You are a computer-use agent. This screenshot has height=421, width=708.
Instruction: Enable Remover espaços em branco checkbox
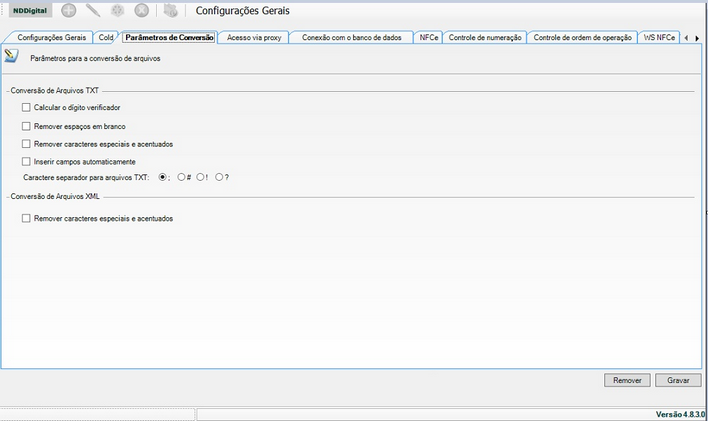[26, 126]
